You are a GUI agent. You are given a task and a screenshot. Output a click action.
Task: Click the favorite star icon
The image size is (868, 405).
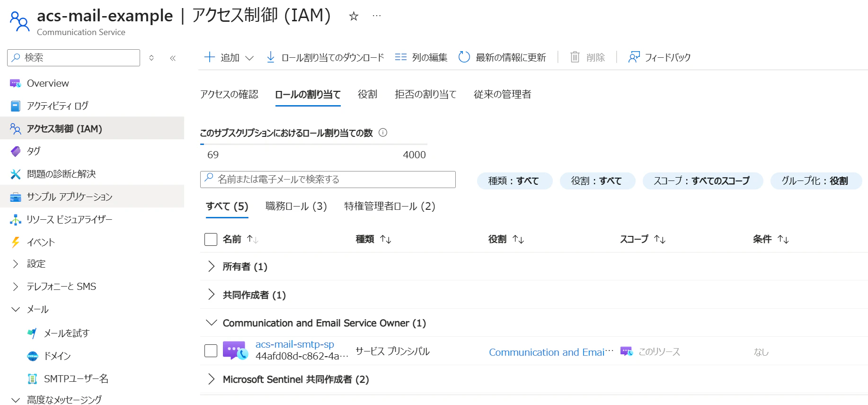[x=354, y=17]
